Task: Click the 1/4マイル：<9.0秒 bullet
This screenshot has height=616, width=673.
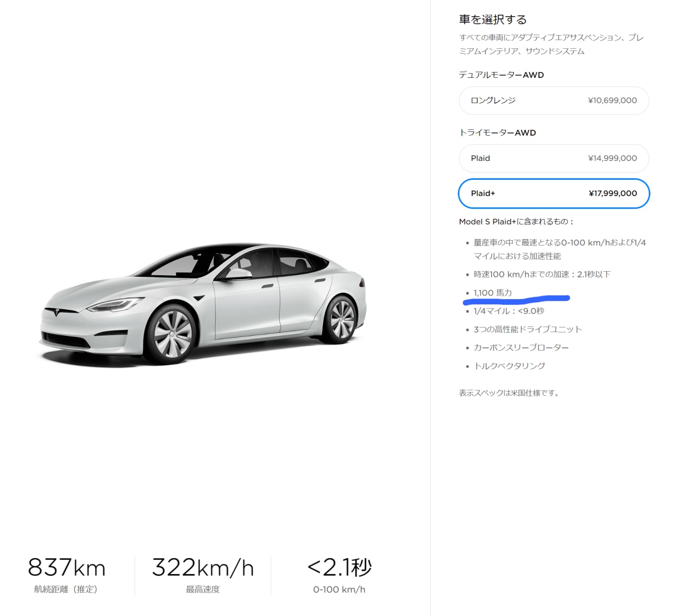Action: [508, 311]
